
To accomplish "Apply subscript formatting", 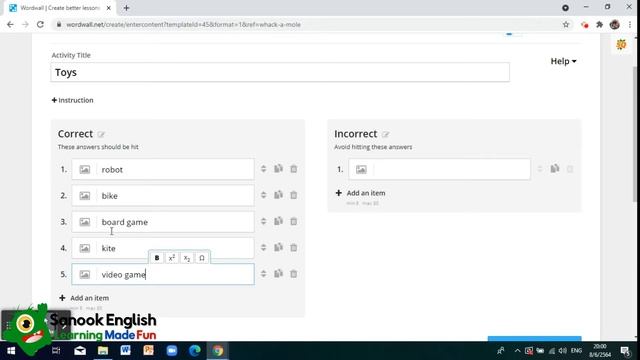I will (187, 258).
